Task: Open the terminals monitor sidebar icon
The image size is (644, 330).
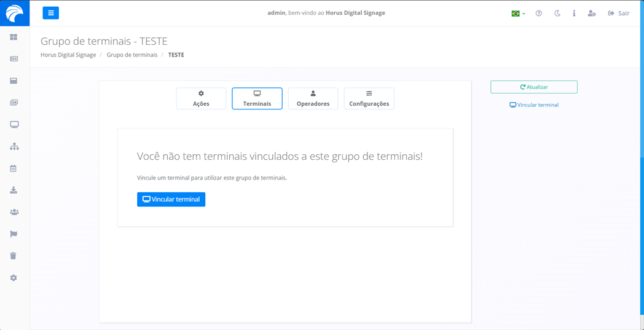Action: [14, 125]
